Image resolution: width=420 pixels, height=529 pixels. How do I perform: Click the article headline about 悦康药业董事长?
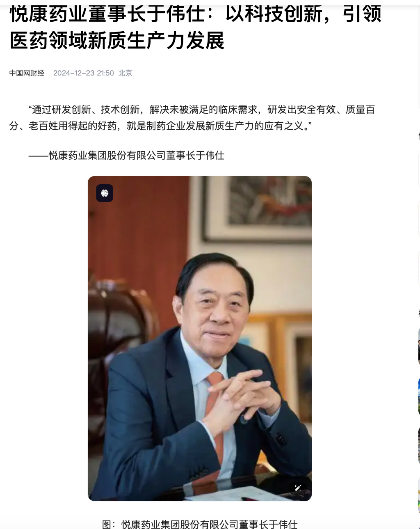coord(196,27)
